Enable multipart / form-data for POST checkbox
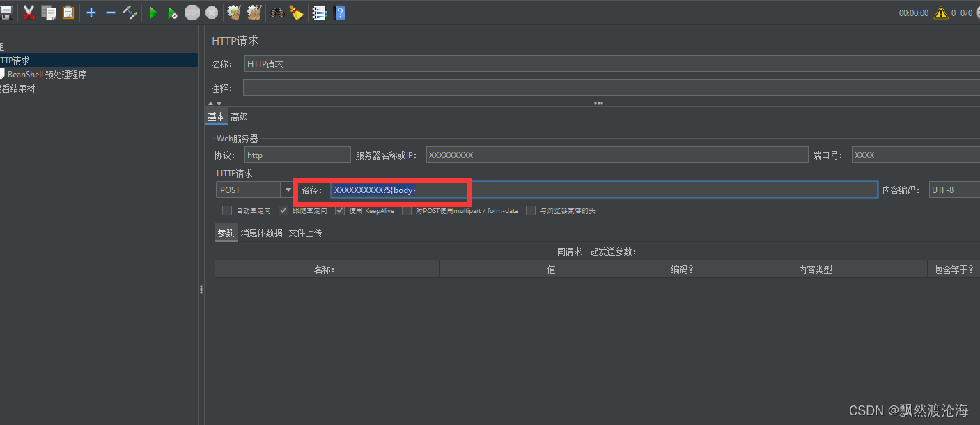The width and height of the screenshot is (980, 425). 407,210
